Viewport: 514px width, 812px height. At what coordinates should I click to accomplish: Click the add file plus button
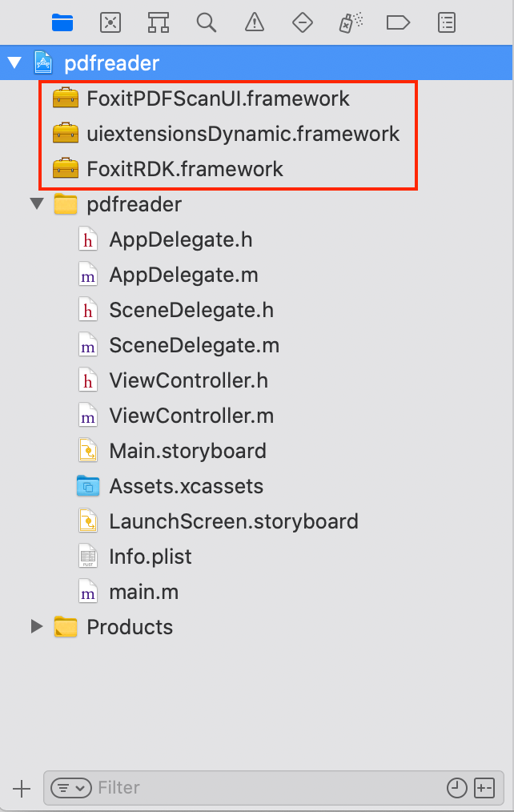pyautogui.click(x=22, y=789)
